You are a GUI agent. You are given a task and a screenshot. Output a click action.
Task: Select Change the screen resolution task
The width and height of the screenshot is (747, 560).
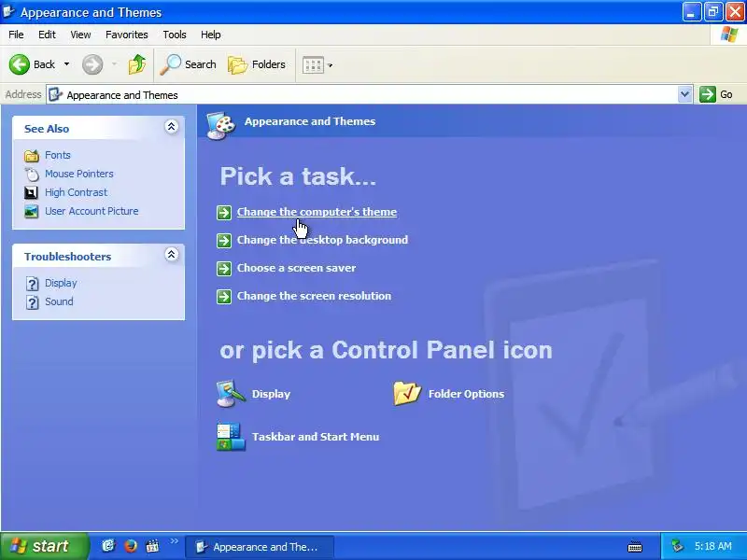[314, 296]
